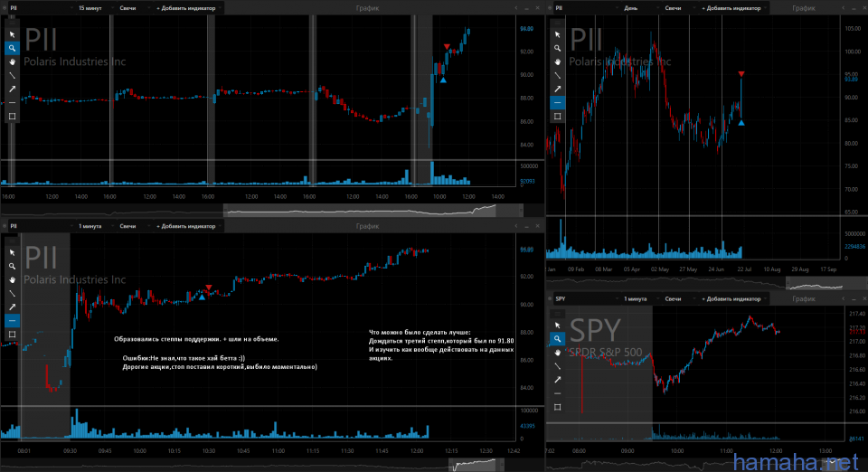Image resolution: width=868 pixels, height=472 pixels.
Task: Open the PII symbol dropdown in daily chart
Action: [x=586, y=8]
